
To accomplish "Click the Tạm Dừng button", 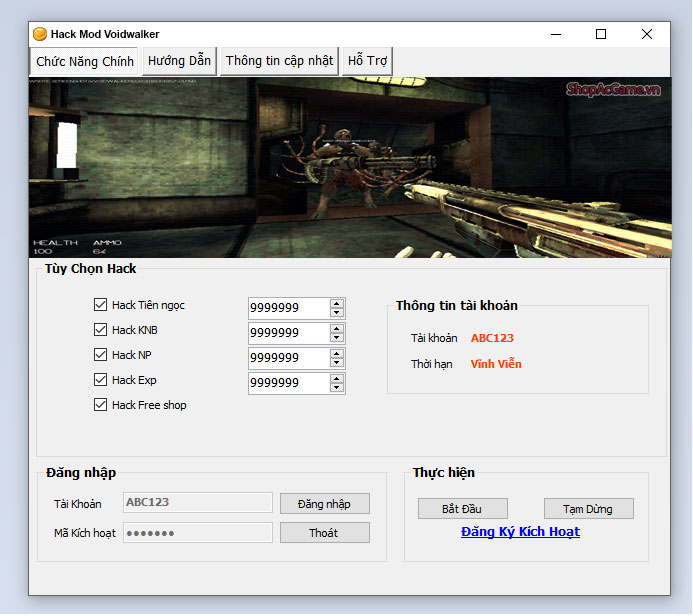I will pos(589,509).
